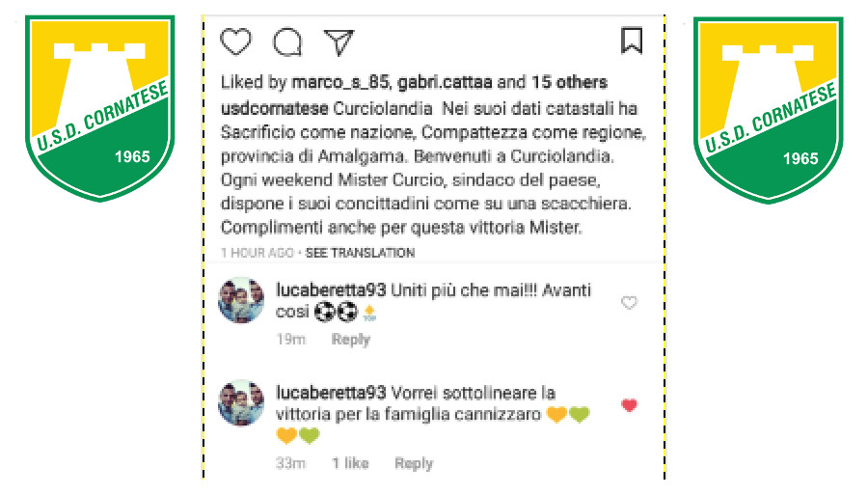The height and width of the screenshot is (495, 868).
Task: Save post with bookmark icon
Action: coord(632,41)
